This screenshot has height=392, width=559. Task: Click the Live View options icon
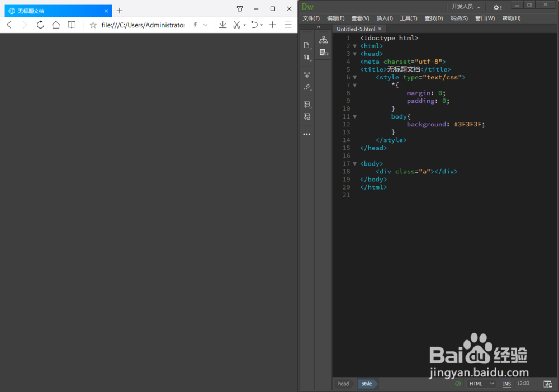click(x=306, y=74)
